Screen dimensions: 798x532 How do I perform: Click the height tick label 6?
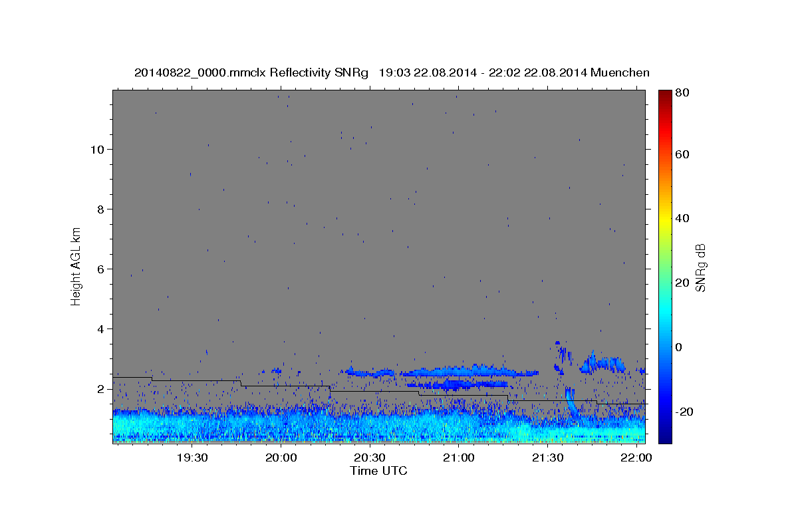click(x=100, y=269)
